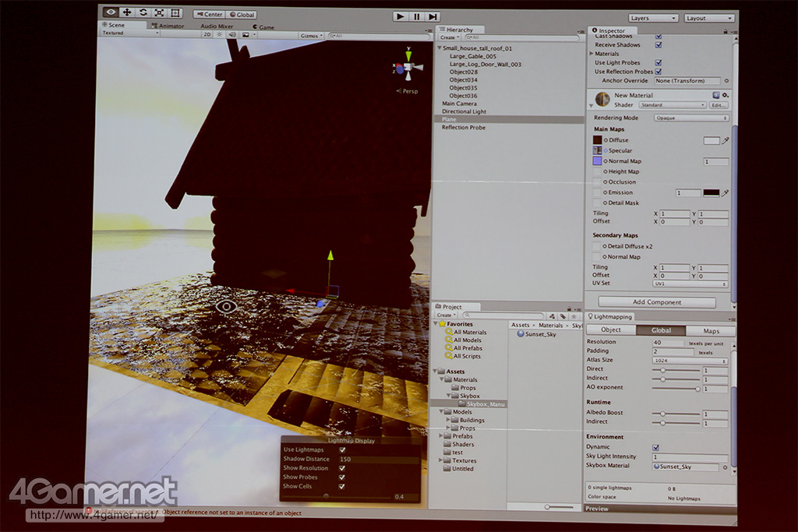Toggle scene audio speaker icon
This screenshot has height=532, width=798.
(232, 34)
